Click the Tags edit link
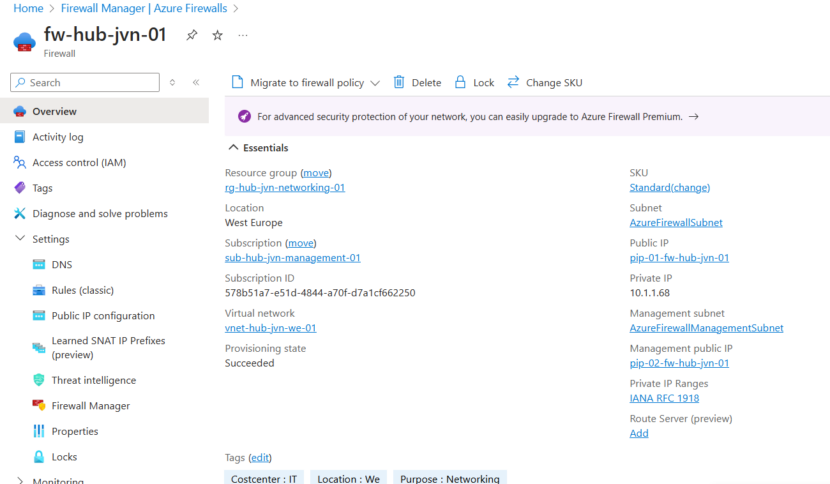Screen dimensions: 830x484 (x=260, y=458)
